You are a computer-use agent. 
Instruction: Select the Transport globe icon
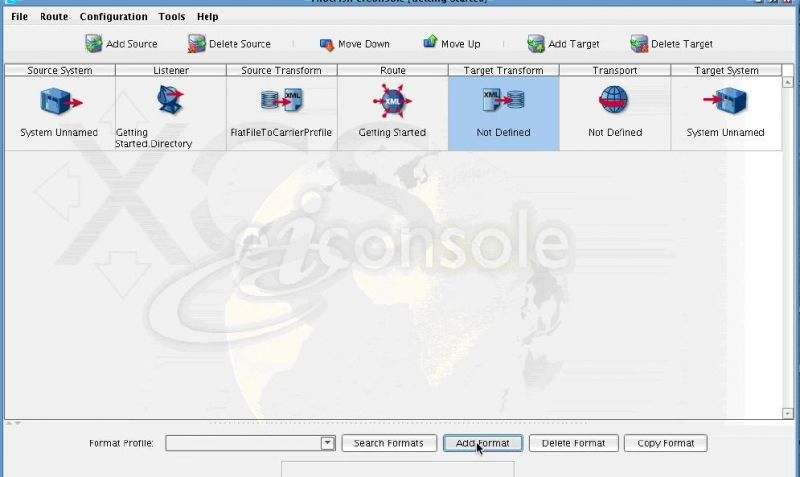(613, 100)
